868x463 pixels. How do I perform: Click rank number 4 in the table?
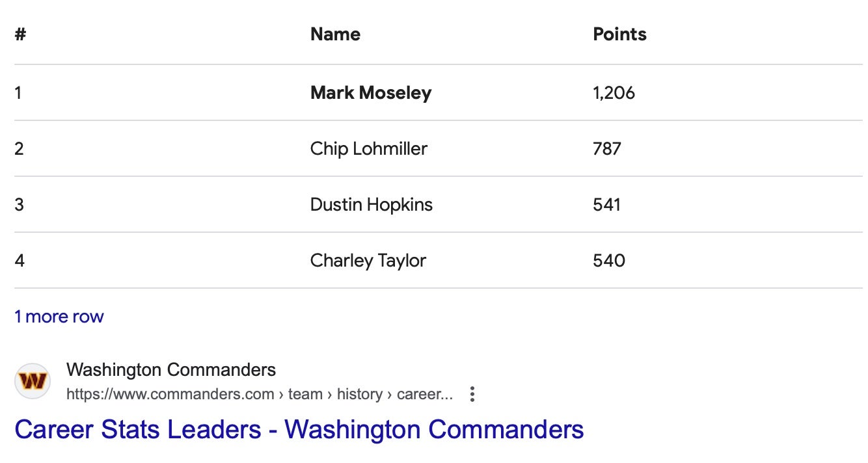[x=20, y=261]
